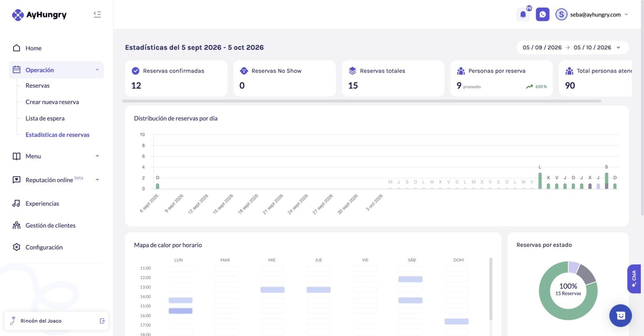The width and height of the screenshot is (644, 336).
Task: Click the Reputación online star-chat icon
Action: [16, 180]
